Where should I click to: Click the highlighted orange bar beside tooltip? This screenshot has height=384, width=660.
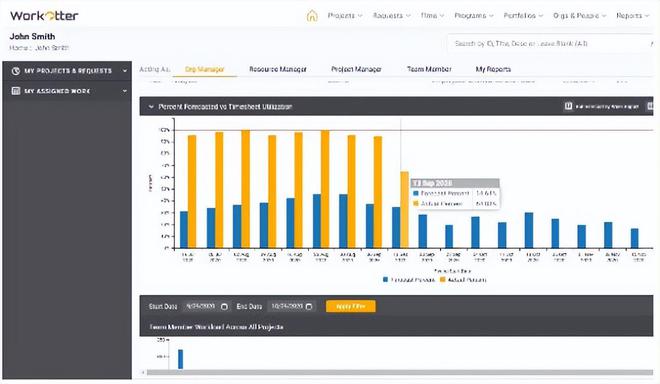pyautogui.click(x=404, y=209)
